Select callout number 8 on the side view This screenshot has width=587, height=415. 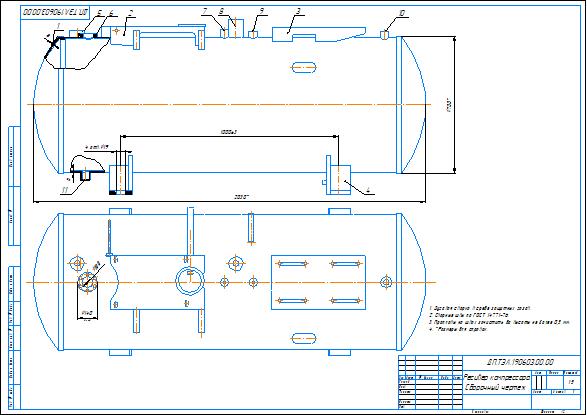[221, 12]
